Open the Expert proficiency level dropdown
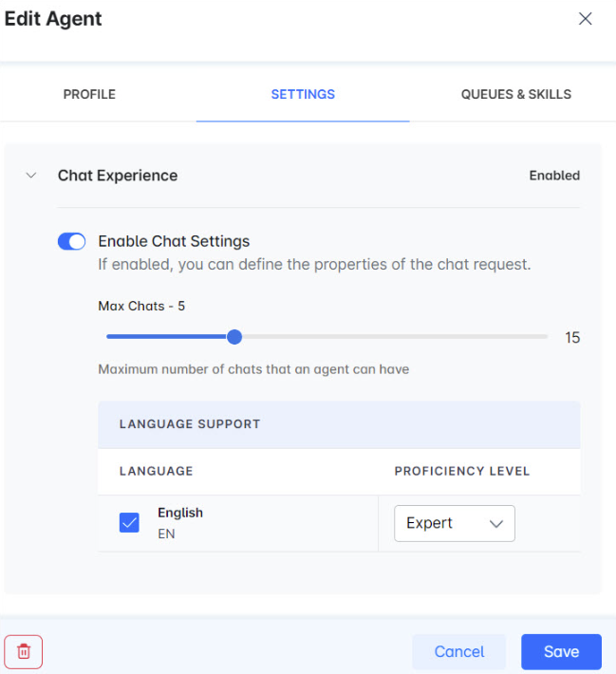The height and width of the screenshot is (674, 616). pyautogui.click(x=454, y=523)
